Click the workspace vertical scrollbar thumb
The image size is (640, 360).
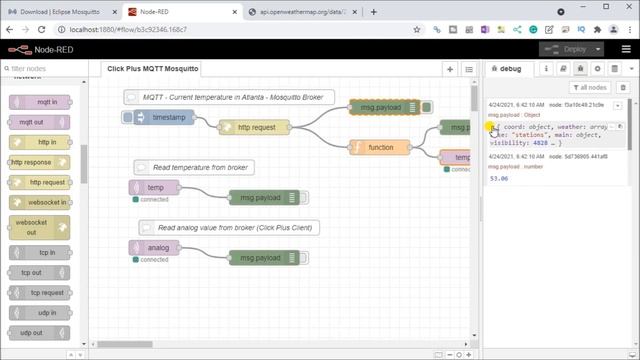[x=474, y=99]
